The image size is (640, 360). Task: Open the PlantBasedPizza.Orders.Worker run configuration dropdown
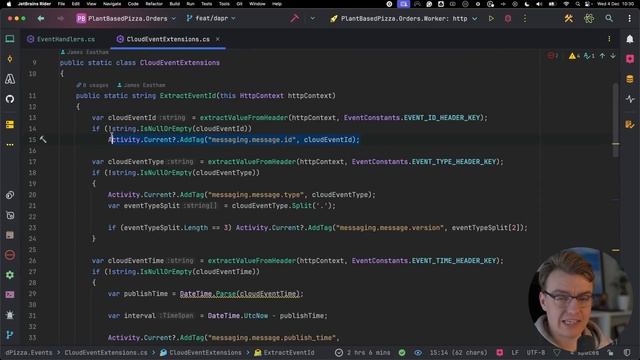point(404,18)
